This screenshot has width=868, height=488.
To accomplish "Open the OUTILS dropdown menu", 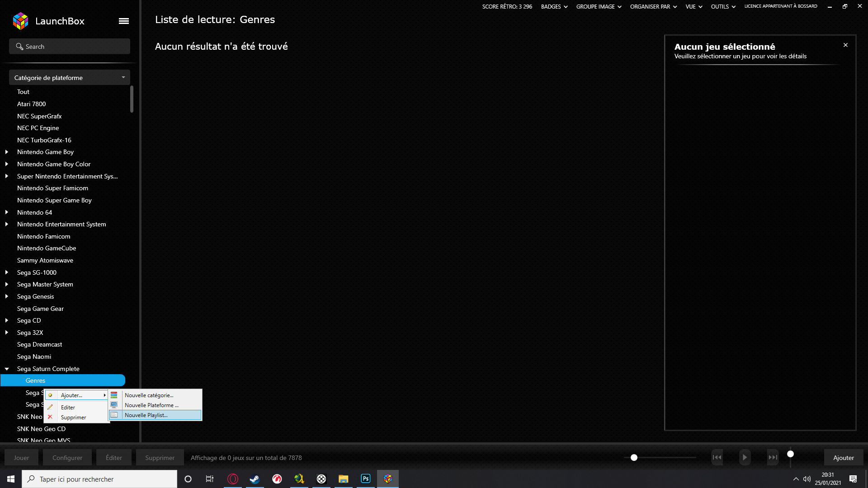I will (x=723, y=7).
